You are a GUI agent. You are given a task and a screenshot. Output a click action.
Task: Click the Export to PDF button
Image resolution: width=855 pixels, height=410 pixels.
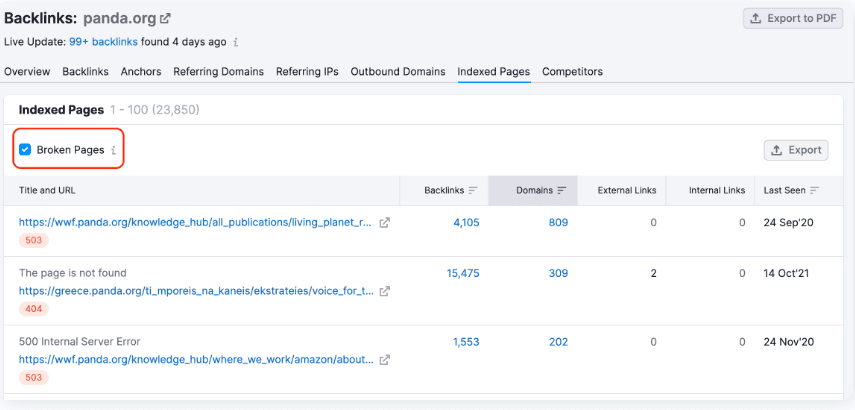pyautogui.click(x=793, y=19)
